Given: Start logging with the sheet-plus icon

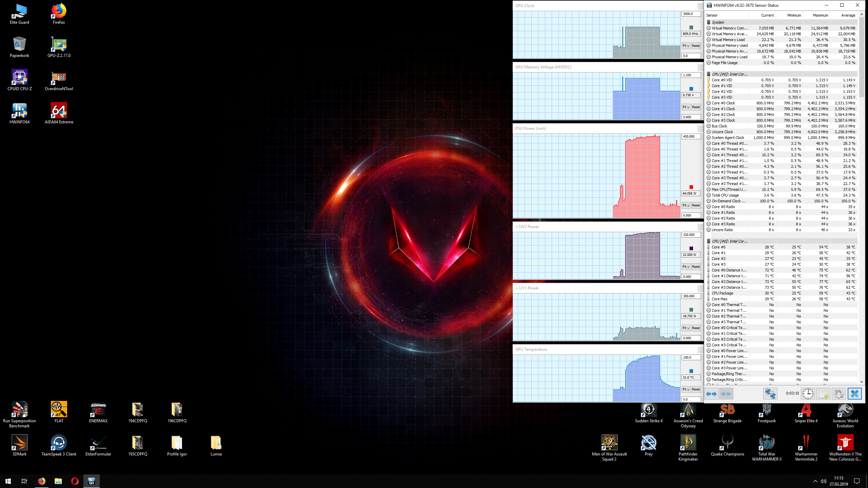Looking at the screenshot, I should point(823,394).
